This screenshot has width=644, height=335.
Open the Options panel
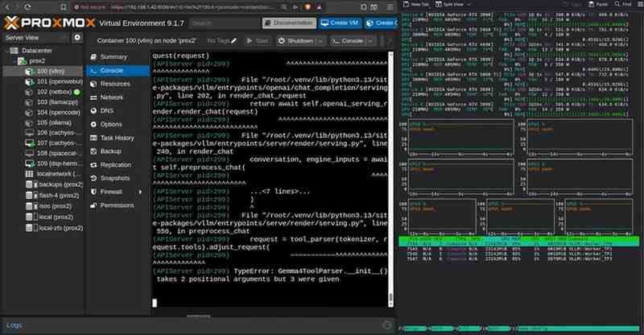(x=111, y=124)
